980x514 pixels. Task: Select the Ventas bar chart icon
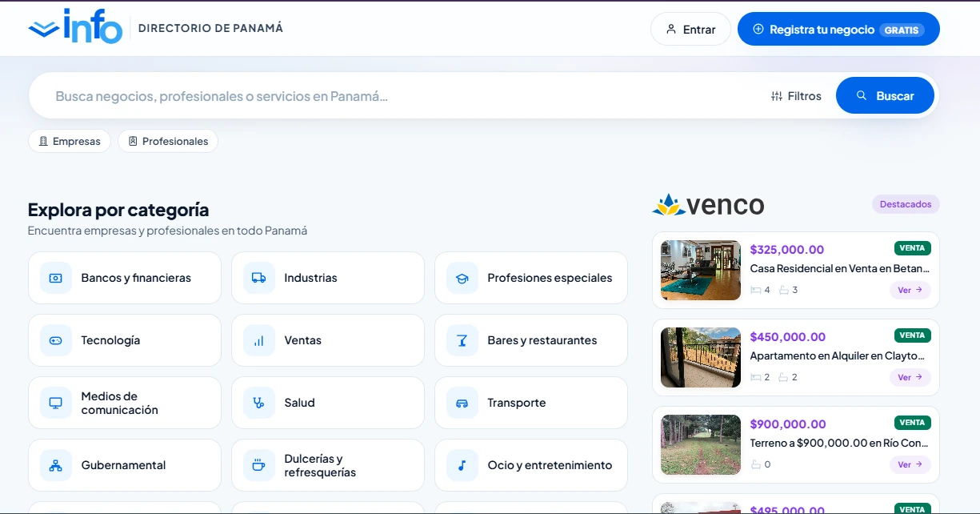tap(259, 340)
